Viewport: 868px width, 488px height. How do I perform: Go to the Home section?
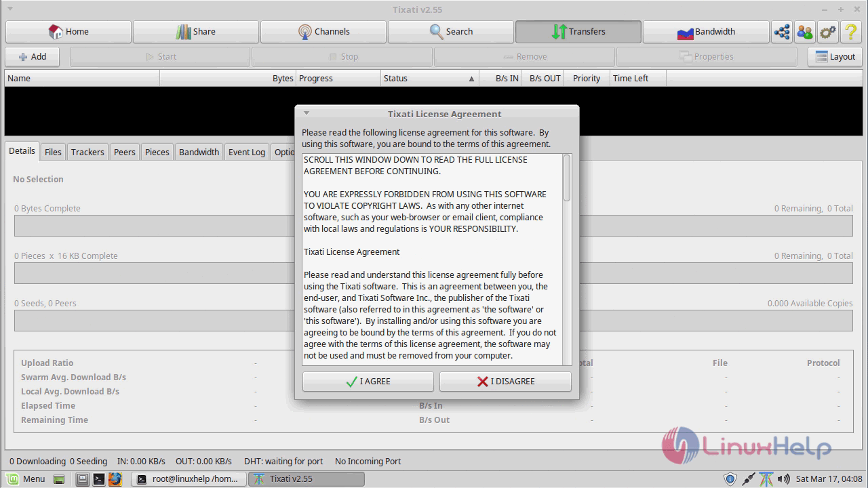pyautogui.click(x=68, y=32)
